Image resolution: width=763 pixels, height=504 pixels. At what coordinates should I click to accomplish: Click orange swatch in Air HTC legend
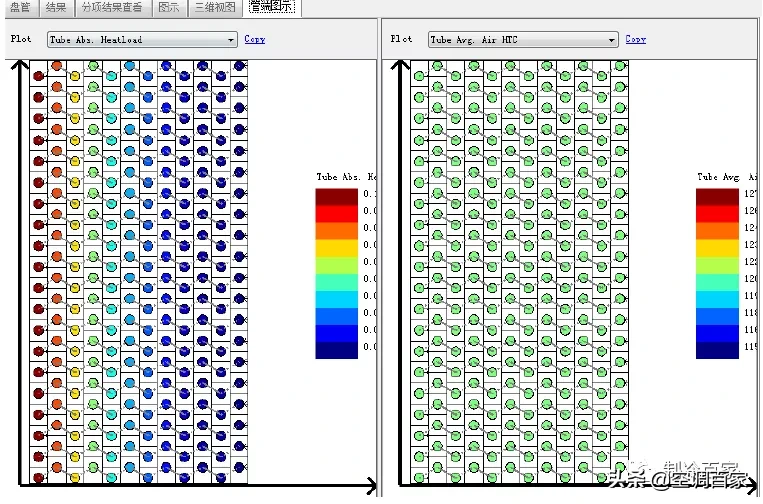click(x=717, y=231)
